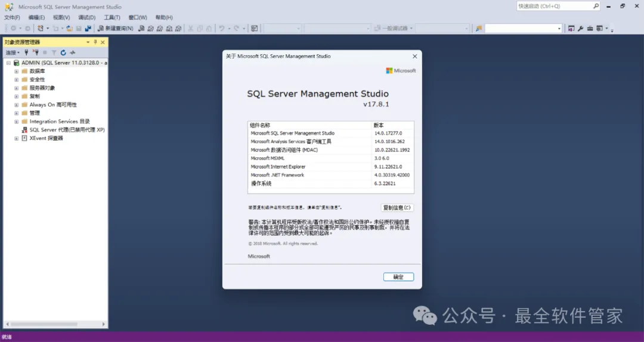The width and height of the screenshot is (644, 342).
Task: Expand the XEvent 探查器 node
Action: pos(17,138)
